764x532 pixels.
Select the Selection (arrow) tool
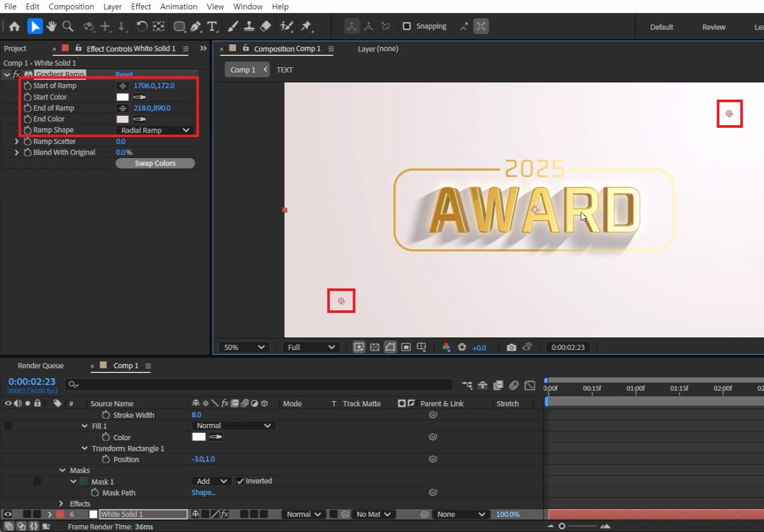pos(35,26)
